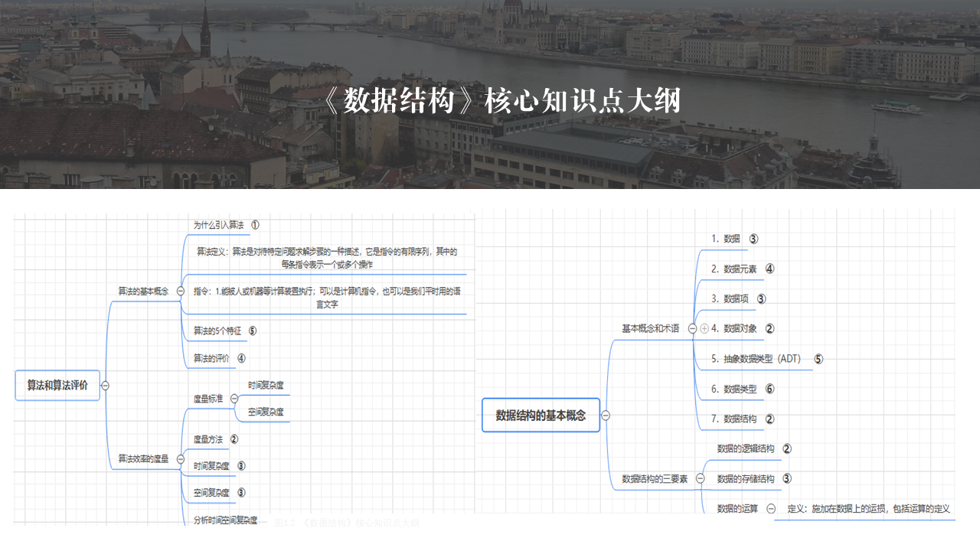This screenshot has width=980, height=551.
Task: Collapse the 数据结构的基本概念 root node
Action: 606,416
